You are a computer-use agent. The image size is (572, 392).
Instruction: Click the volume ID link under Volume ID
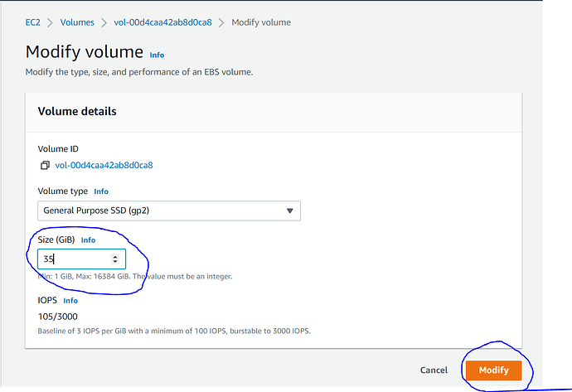pos(104,165)
